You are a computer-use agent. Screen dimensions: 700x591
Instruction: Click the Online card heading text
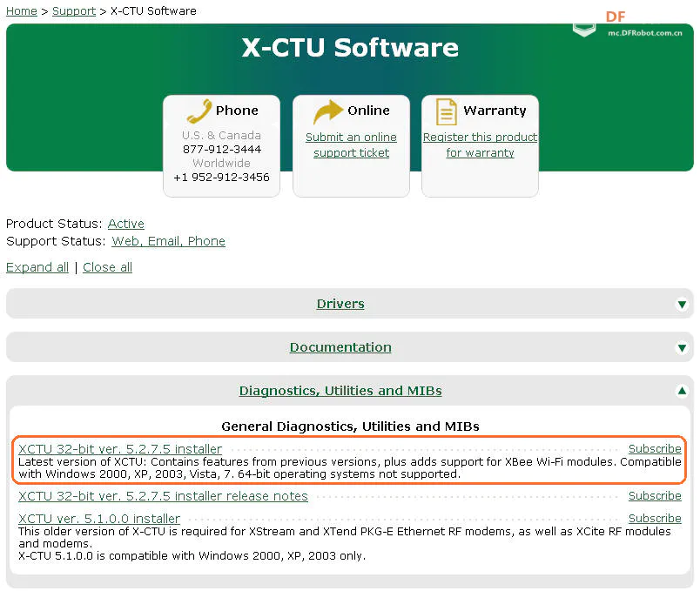click(369, 111)
